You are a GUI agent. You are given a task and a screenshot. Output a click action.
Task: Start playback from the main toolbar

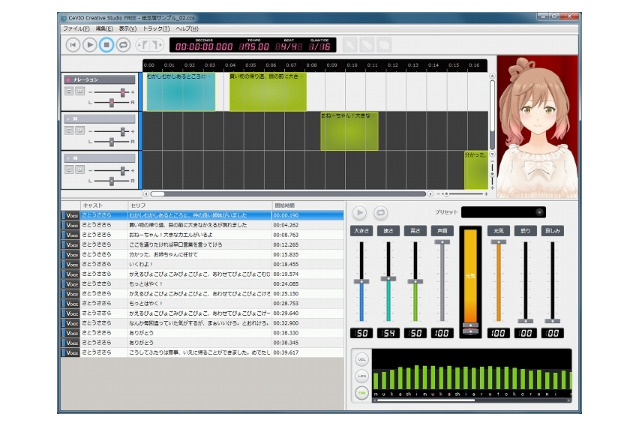(90, 45)
